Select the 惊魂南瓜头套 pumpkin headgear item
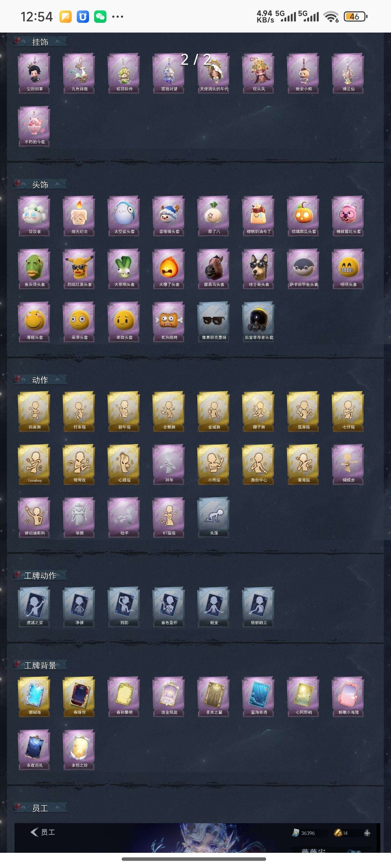The image size is (391, 868). (x=303, y=216)
